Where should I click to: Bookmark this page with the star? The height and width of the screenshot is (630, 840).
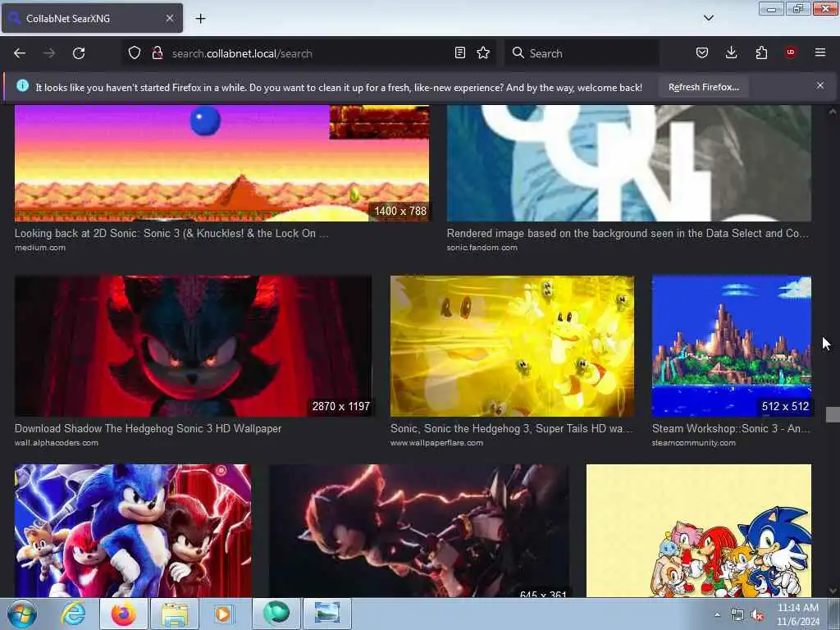pos(483,53)
